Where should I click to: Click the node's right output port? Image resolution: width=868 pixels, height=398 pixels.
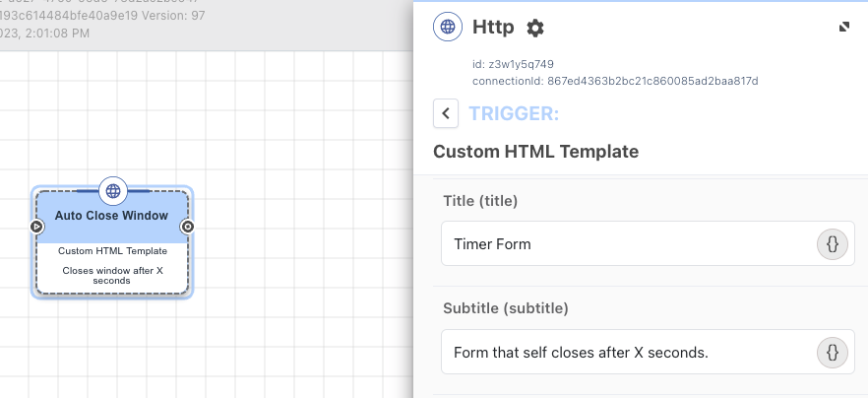(187, 227)
